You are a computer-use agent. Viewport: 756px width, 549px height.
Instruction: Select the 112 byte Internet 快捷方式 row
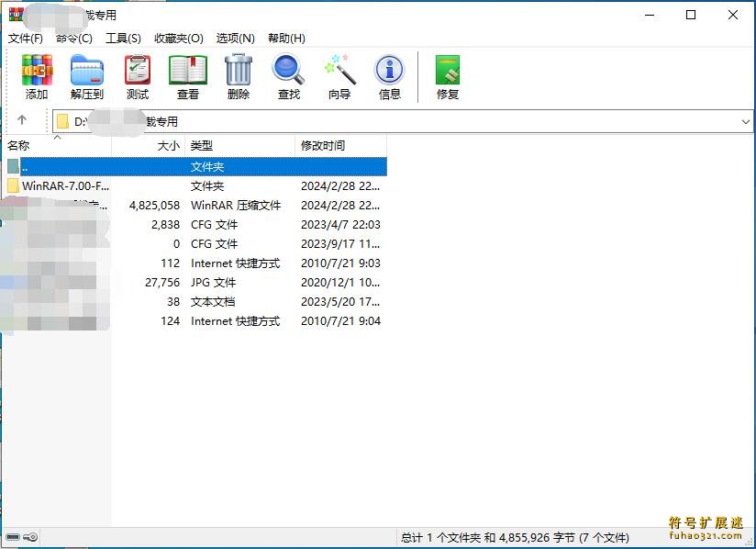[196, 263]
